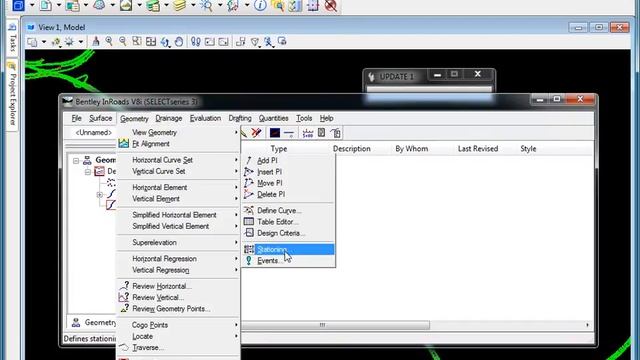Image resolution: width=640 pixels, height=360 pixels.
Task: Open Design Criteria from the submenu
Action: [289, 233]
